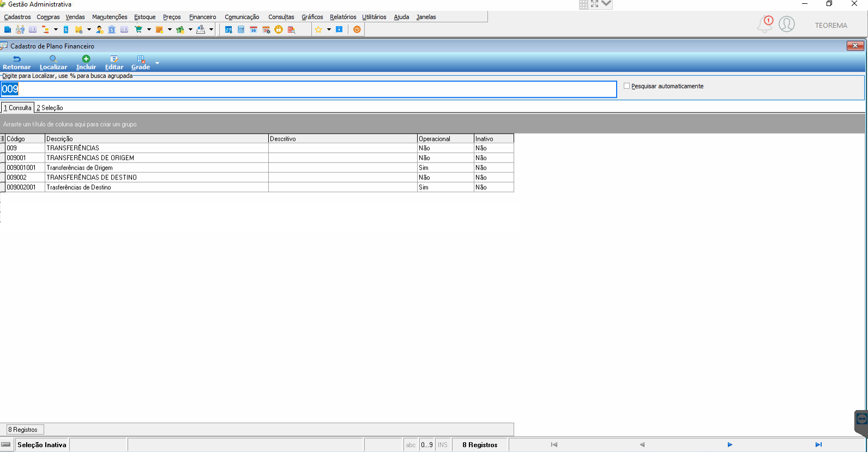Click the Editar button
The height and width of the screenshot is (452, 868).
point(114,63)
